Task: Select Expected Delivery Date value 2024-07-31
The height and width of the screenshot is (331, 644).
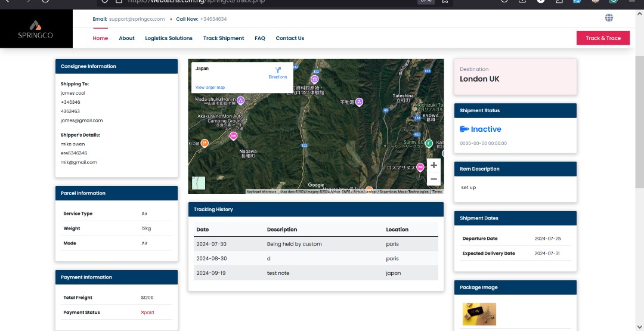Action: click(x=547, y=253)
